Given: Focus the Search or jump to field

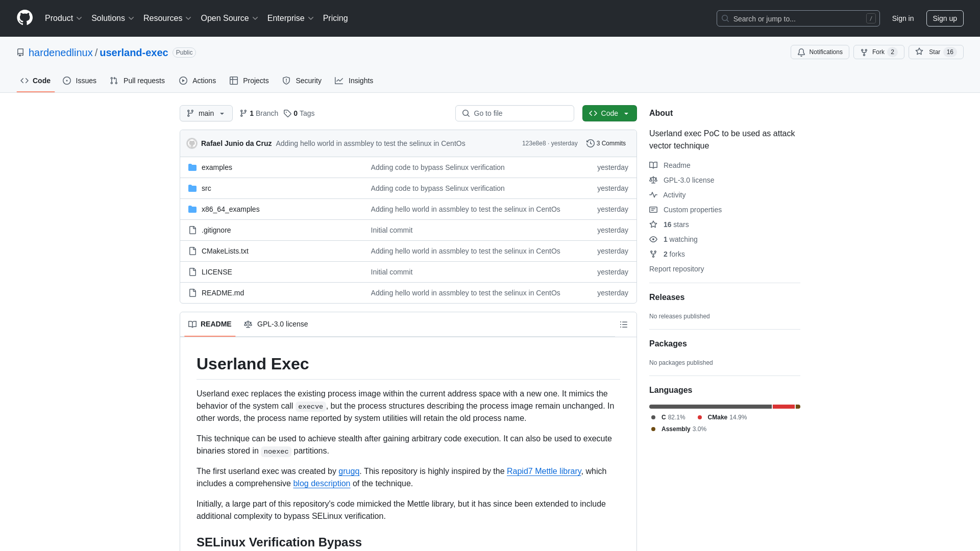Looking at the screenshot, I should coord(798,18).
